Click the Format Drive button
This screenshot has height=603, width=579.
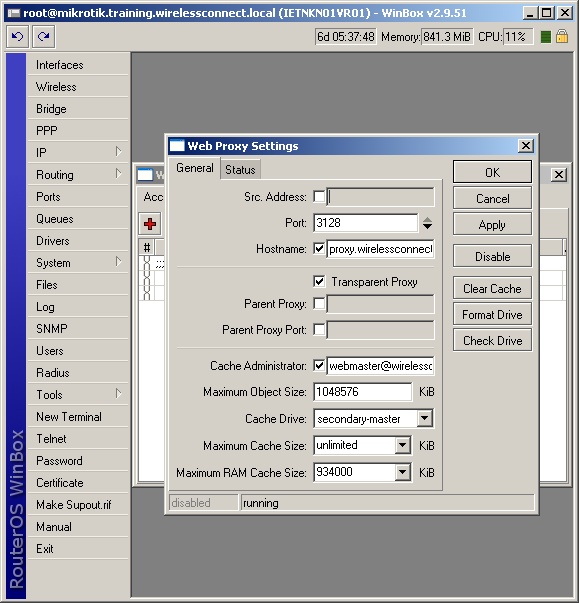tap(492, 315)
